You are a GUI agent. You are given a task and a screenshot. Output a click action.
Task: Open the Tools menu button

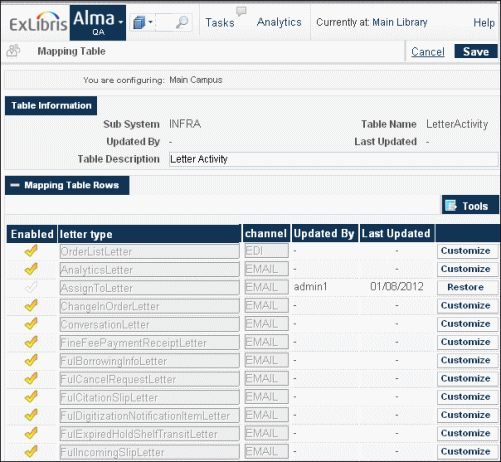pyautogui.click(x=470, y=206)
